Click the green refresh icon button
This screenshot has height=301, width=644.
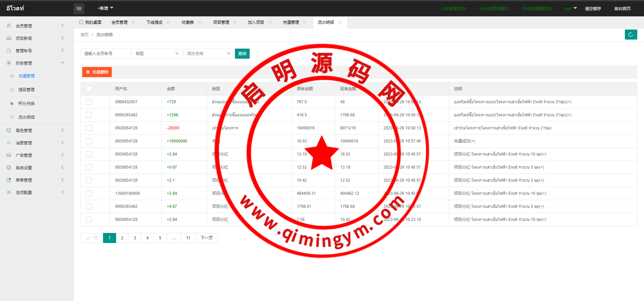click(631, 35)
